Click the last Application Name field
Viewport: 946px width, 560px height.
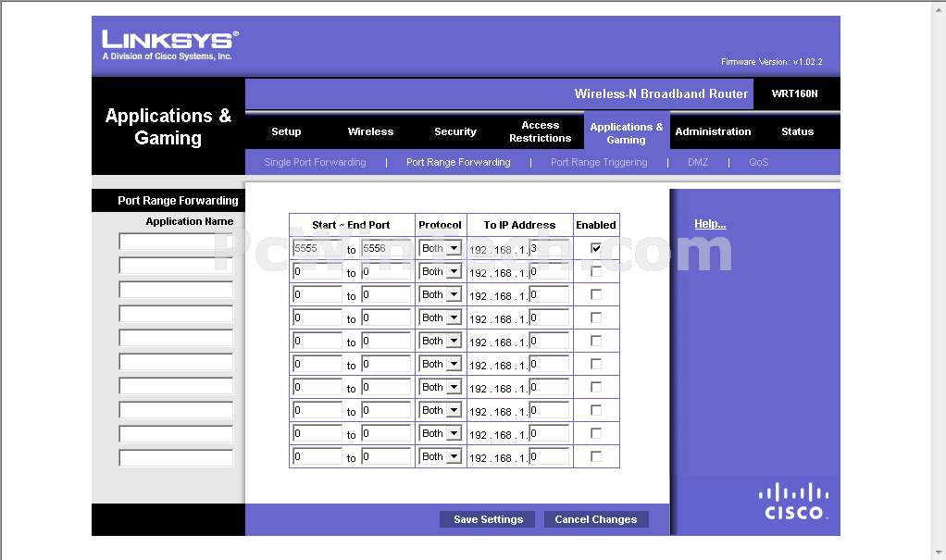[176, 458]
